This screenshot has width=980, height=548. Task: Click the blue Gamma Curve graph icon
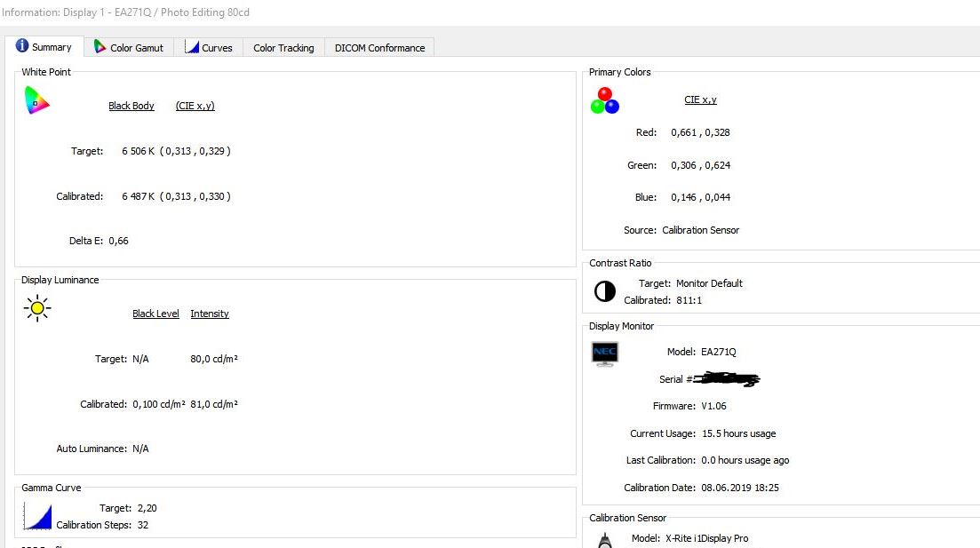[x=38, y=516]
